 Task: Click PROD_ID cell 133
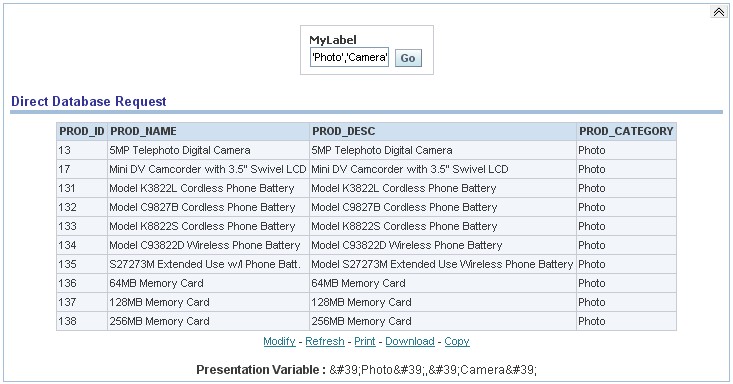pyautogui.click(x=82, y=226)
